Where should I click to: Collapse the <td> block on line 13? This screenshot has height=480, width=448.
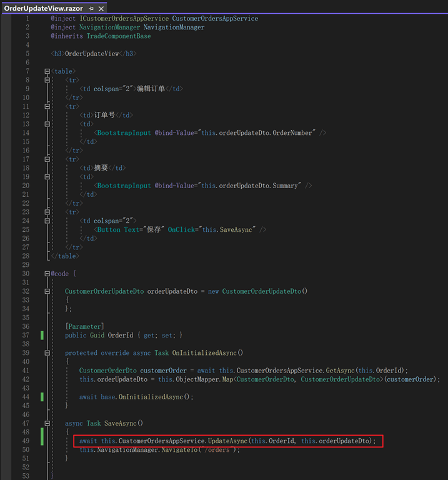[47, 124]
